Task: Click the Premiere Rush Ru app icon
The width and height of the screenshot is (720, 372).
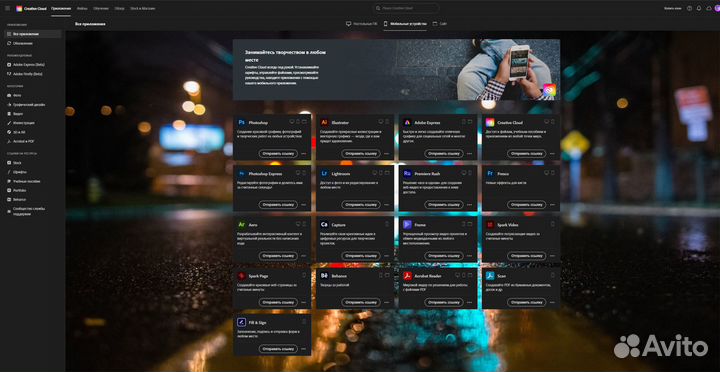Action: [407, 174]
